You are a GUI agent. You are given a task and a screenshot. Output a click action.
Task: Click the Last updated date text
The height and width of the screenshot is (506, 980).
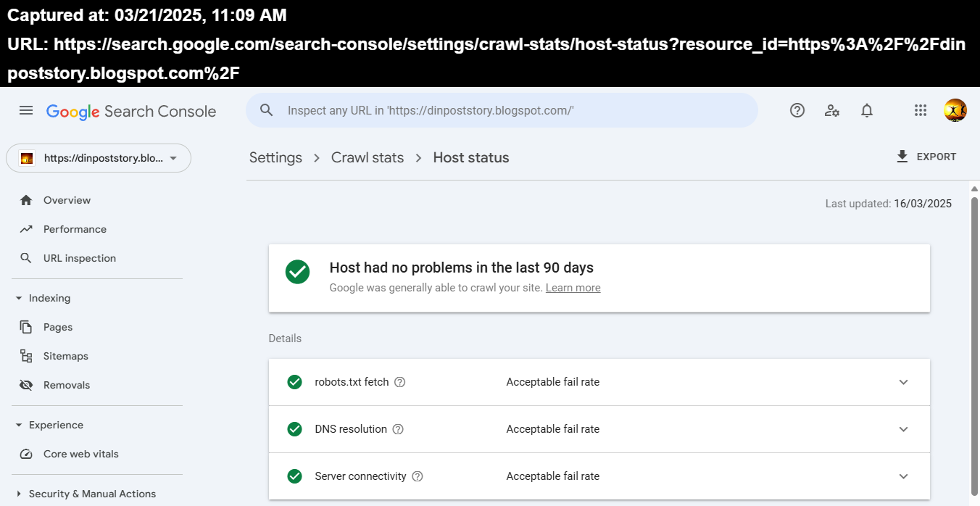(889, 204)
